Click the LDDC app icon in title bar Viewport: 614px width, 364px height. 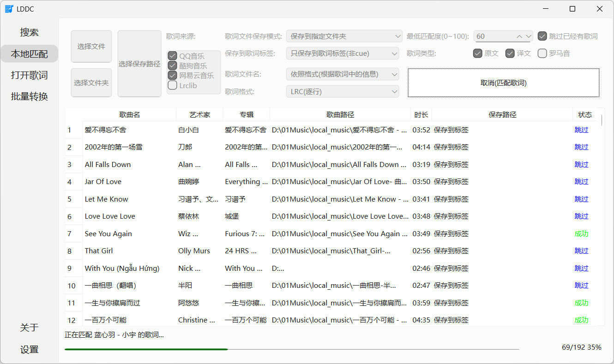9,9
